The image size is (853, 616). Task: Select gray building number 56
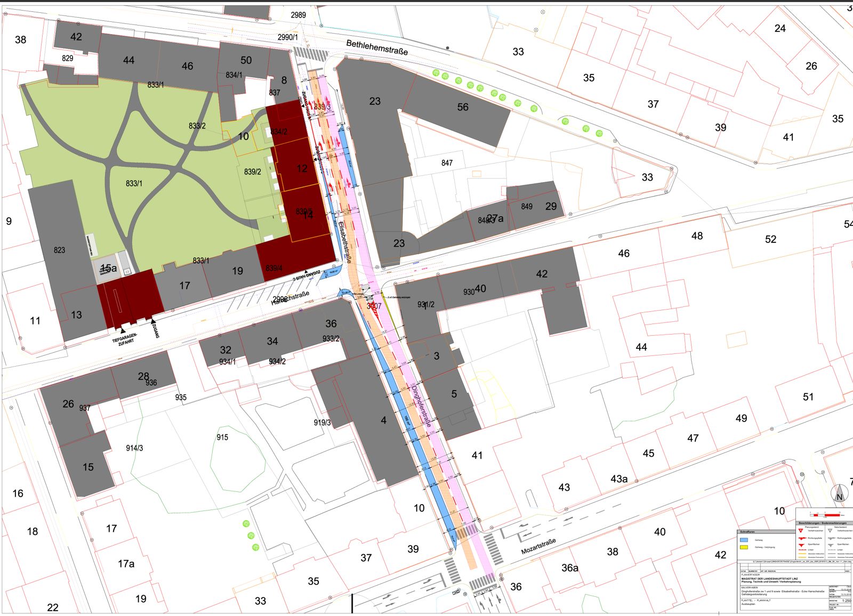[463, 107]
